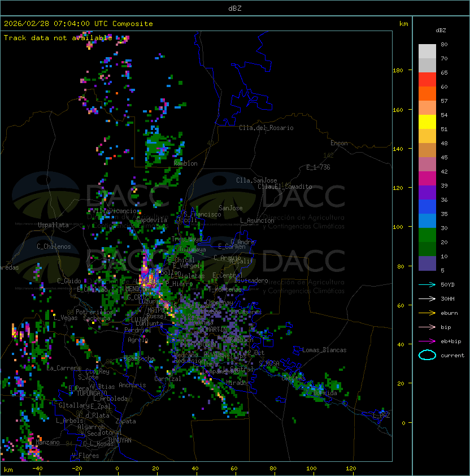
Task: Select the orange 60 dBZ legend swatch
Action: pyautogui.click(x=427, y=93)
